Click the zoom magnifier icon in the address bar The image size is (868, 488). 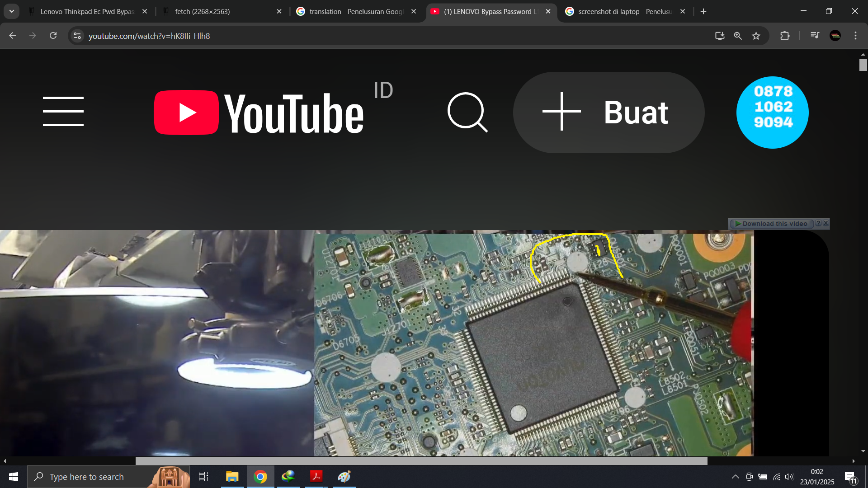738,36
